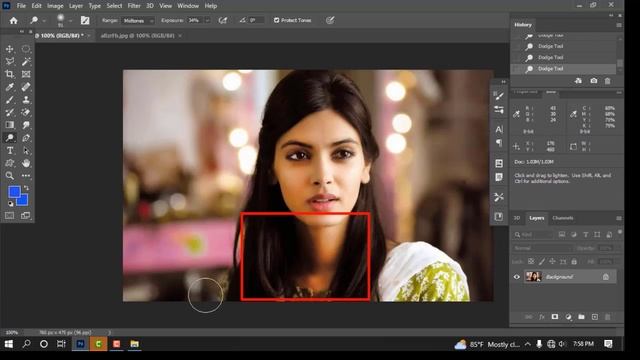Image resolution: width=640 pixels, height=360 pixels.
Task: Open the Select menu
Action: pyautogui.click(x=114, y=6)
